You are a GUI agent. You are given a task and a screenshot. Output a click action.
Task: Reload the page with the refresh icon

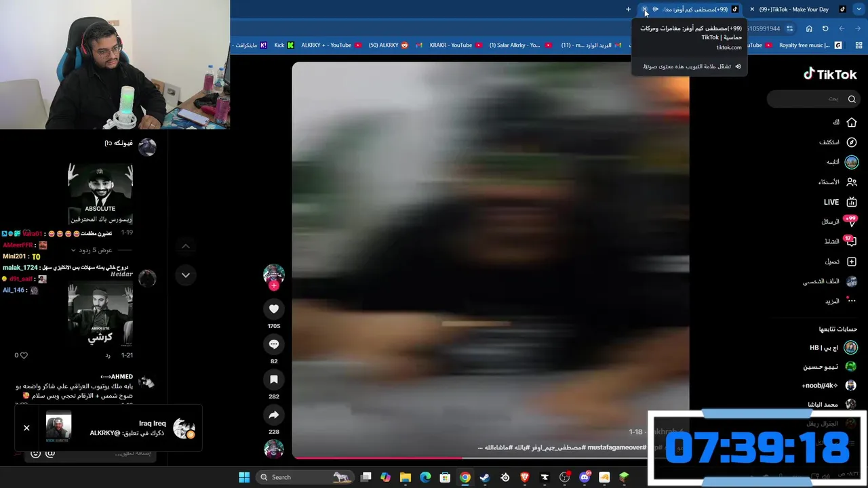pos(825,28)
